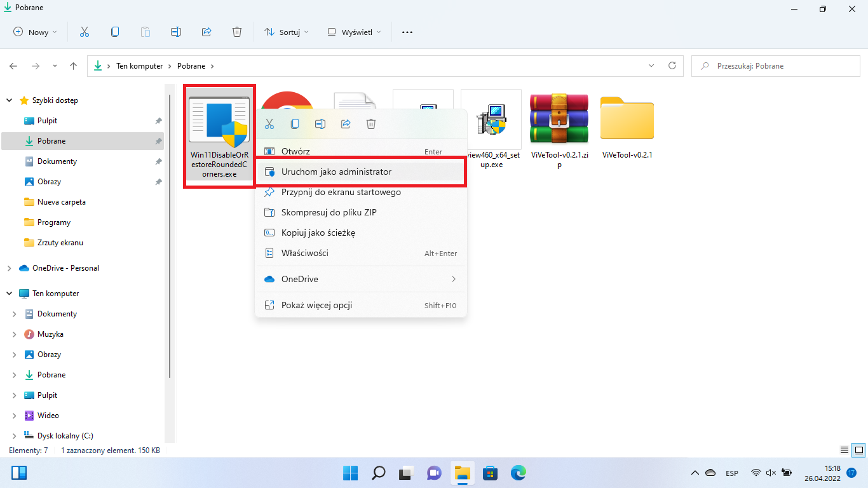Click the OneDrive cloud tray icon
868x488 pixels.
(x=711, y=473)
